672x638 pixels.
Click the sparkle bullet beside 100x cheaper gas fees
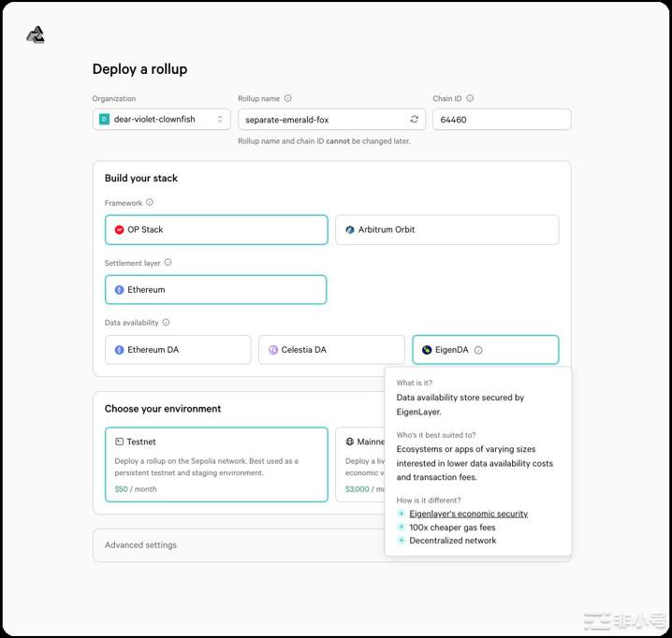[x=402, y=527]
